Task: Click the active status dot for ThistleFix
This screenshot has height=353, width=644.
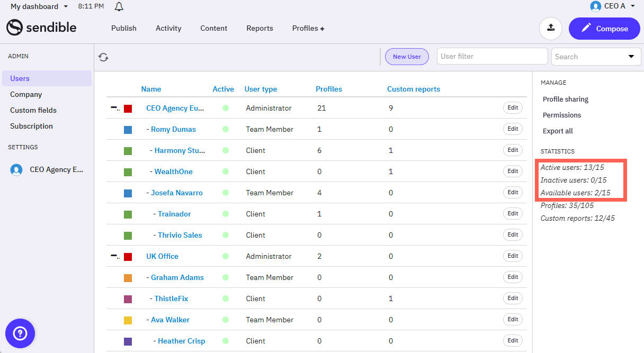Action: [226, 298]
